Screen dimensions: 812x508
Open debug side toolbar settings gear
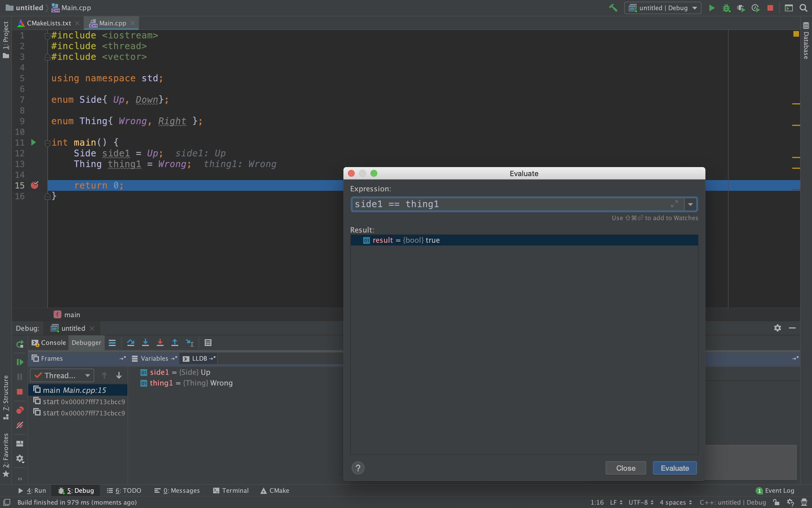20,459
